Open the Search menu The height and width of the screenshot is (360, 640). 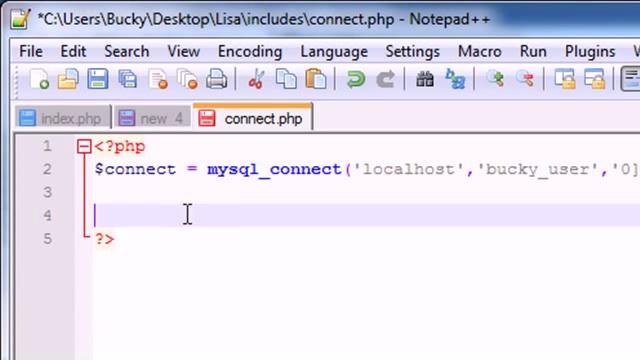pos(127,51)
